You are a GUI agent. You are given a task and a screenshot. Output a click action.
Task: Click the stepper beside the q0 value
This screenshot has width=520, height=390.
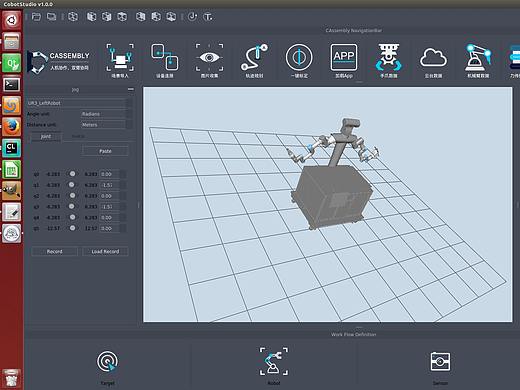(x=123, y=174)
